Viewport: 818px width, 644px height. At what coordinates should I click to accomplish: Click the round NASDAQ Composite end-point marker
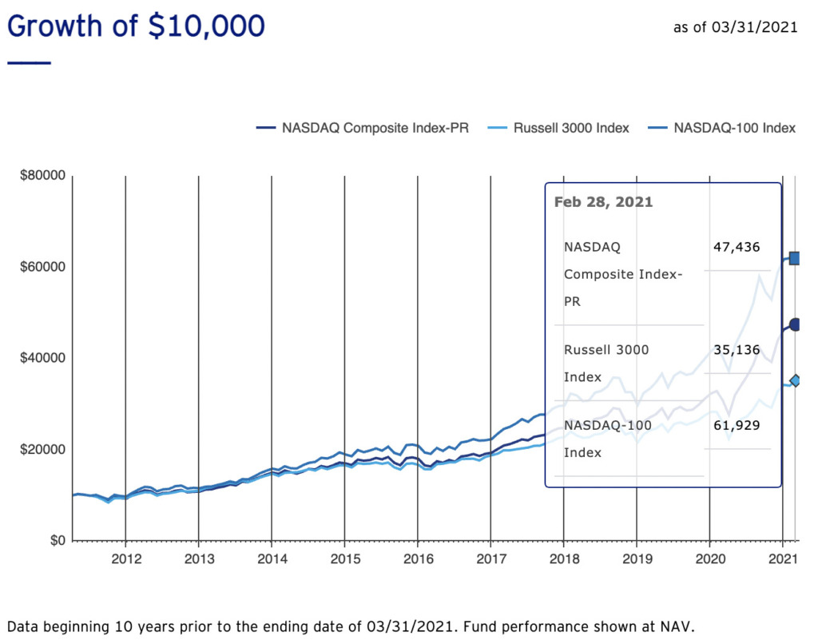point(795,324)
